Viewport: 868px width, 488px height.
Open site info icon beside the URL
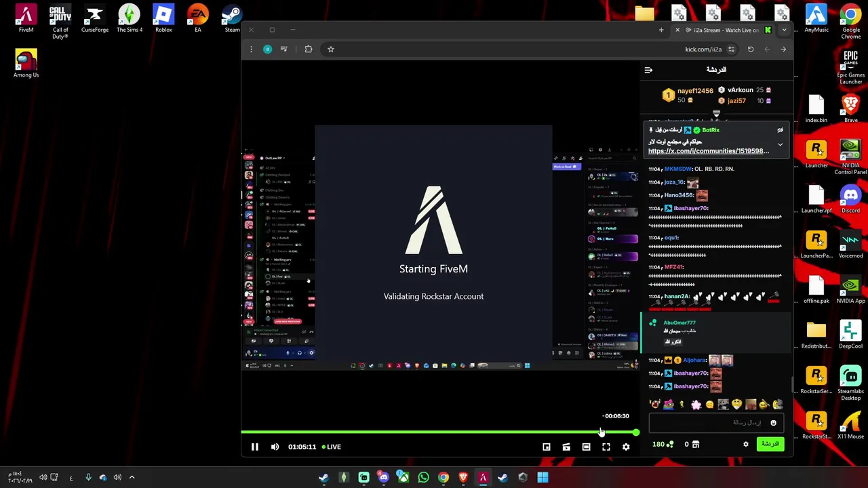[731, 49]
